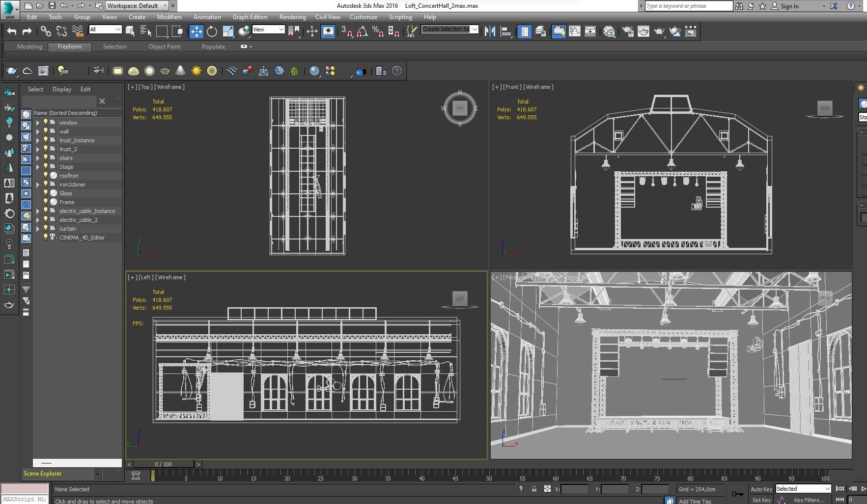Open the Rendered Frame Window
867x504 pixels.
click(643, 31)
